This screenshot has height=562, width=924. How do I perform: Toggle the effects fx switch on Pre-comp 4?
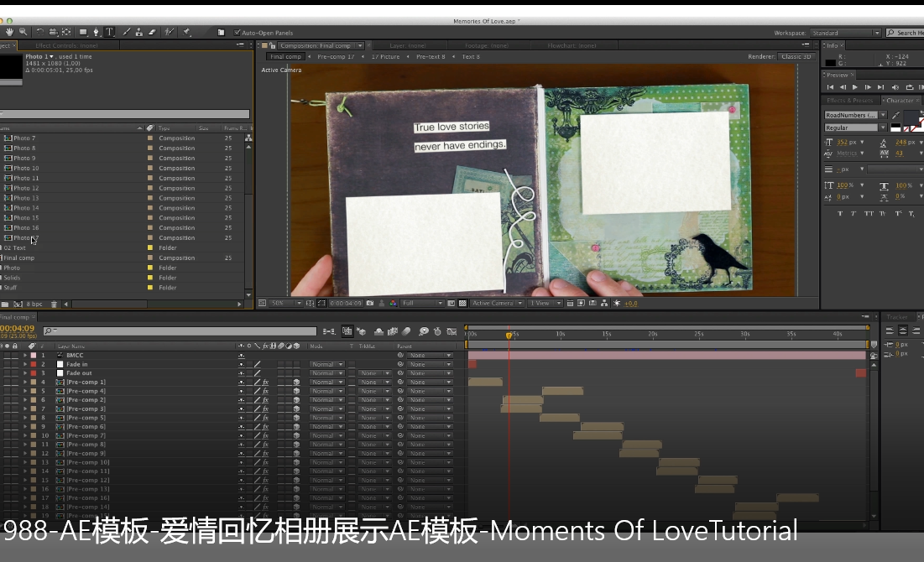pos(266,391)
